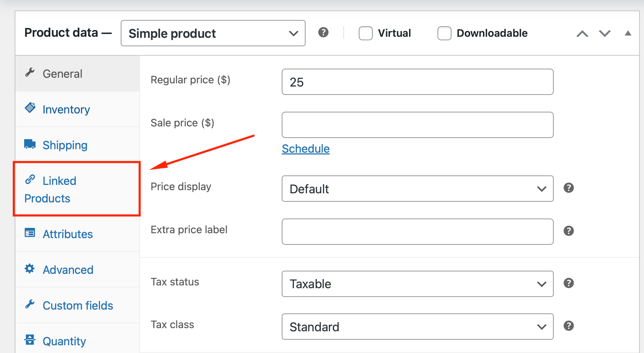
Task: Click the Extra price label text
Action: tap(189, 230)
